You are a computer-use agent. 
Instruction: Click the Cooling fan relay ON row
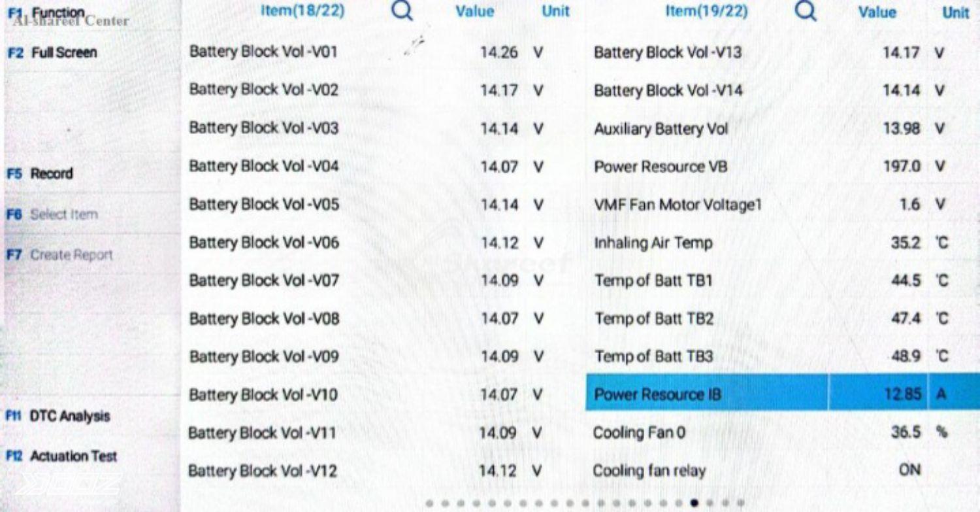pos(783,470)
